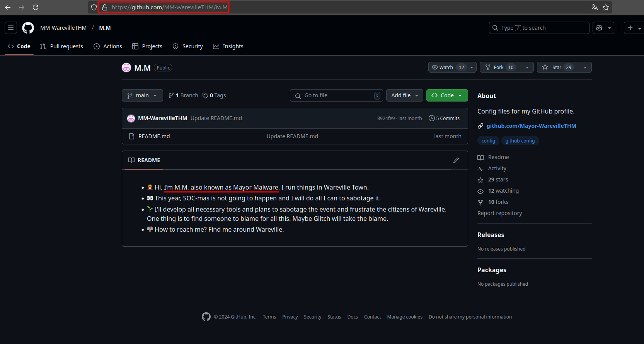Viewport: 644px width, 344px height.
Task: Click the MM-WarevilleTHM owner breadcrumb
Action: 63,28
